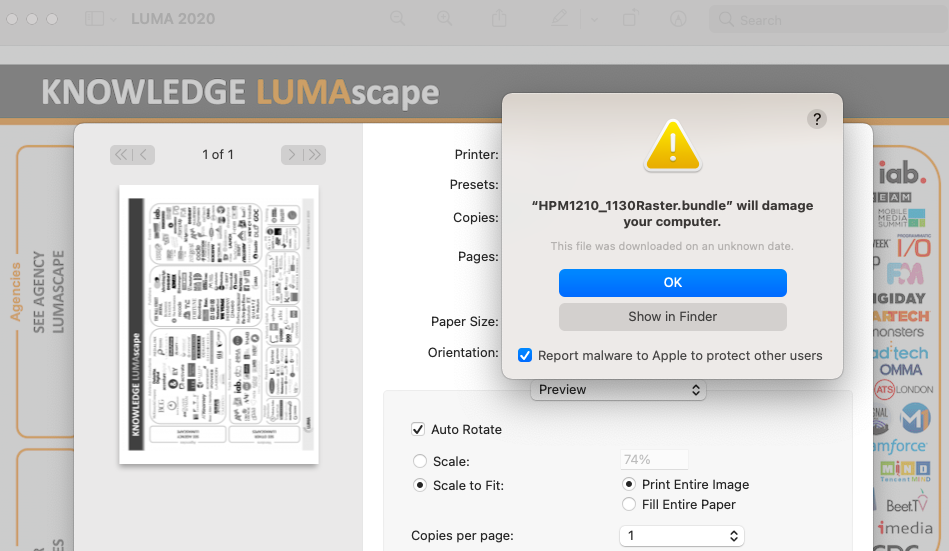The image size is (949, 551).
Task: Click the print preview page thumbnail
Action: pyautogui.click(x=218, y=325)
